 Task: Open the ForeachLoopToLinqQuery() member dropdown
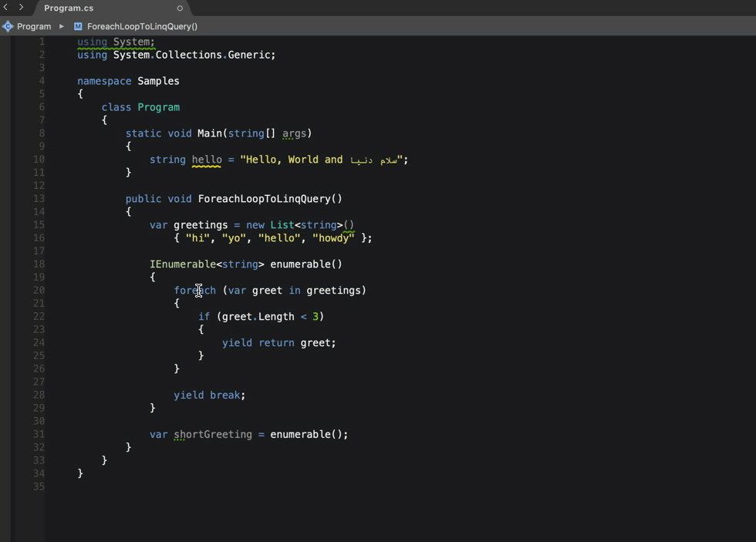[142, 26]
